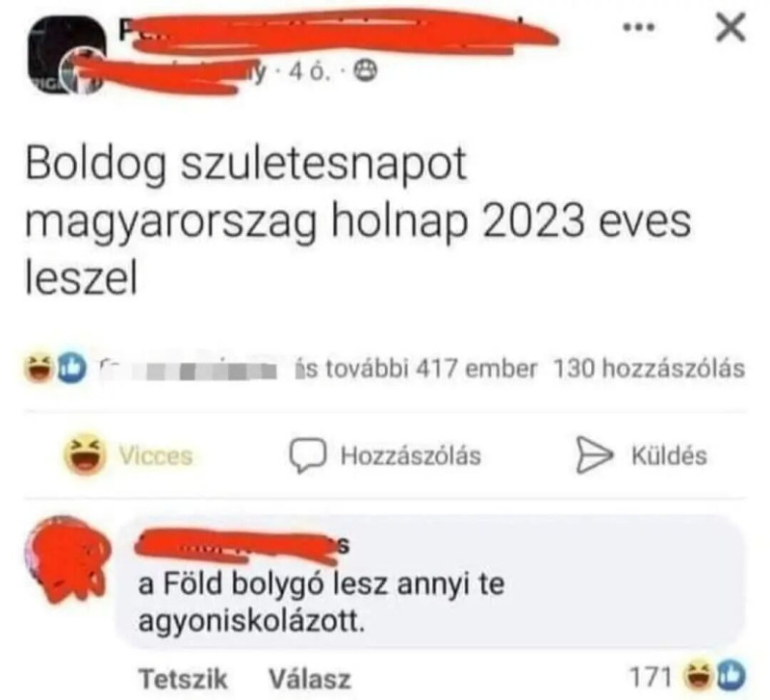Click the blue like icon in post summary
The height and width of the screenshot is (700, 770).
pyautogui.click(x=71, y=368)
